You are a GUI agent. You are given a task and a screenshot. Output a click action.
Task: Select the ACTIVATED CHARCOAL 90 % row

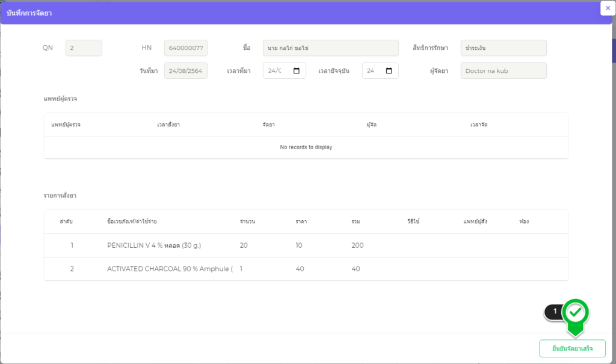click(x=306, y=269)
